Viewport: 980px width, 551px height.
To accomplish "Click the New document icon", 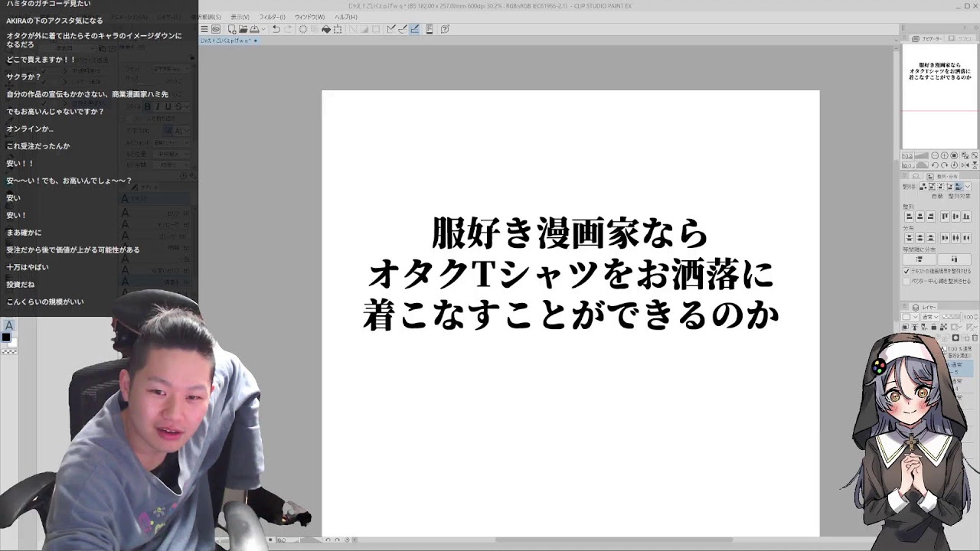I will click(232, 29).
